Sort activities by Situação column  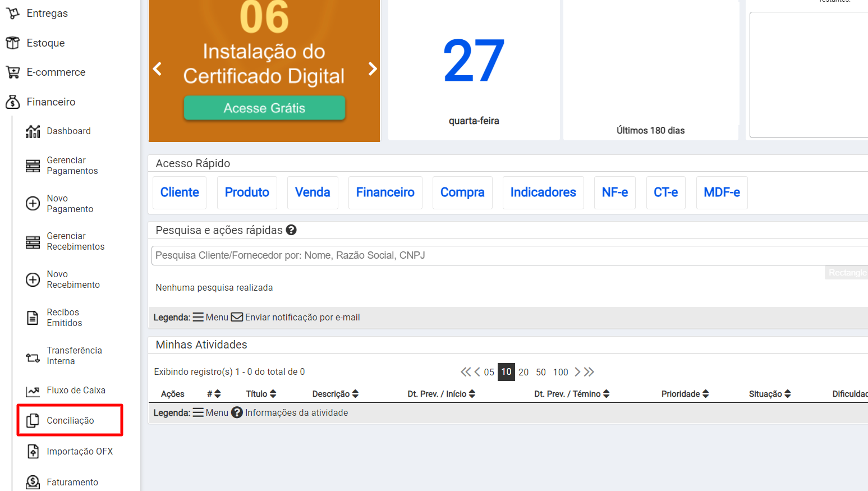pos(788,394)
